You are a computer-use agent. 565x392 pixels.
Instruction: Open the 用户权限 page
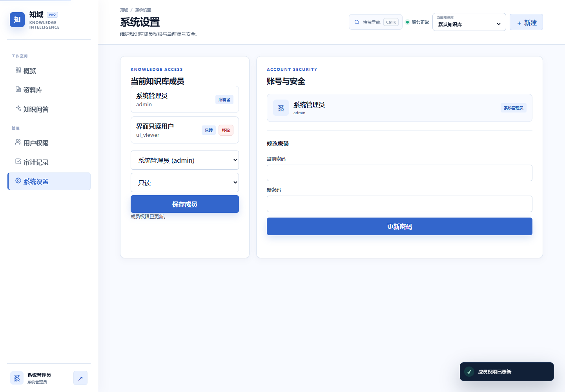[49, 143]
